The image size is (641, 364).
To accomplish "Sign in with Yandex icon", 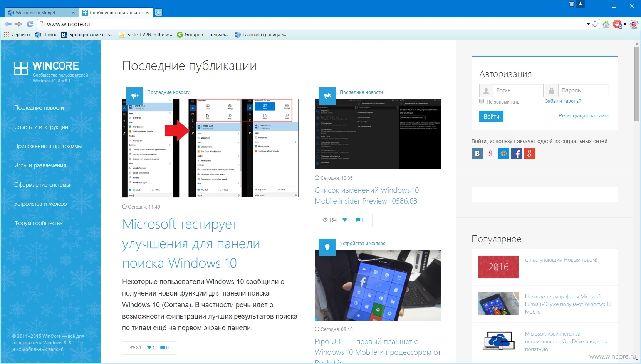I will [490, 154].
